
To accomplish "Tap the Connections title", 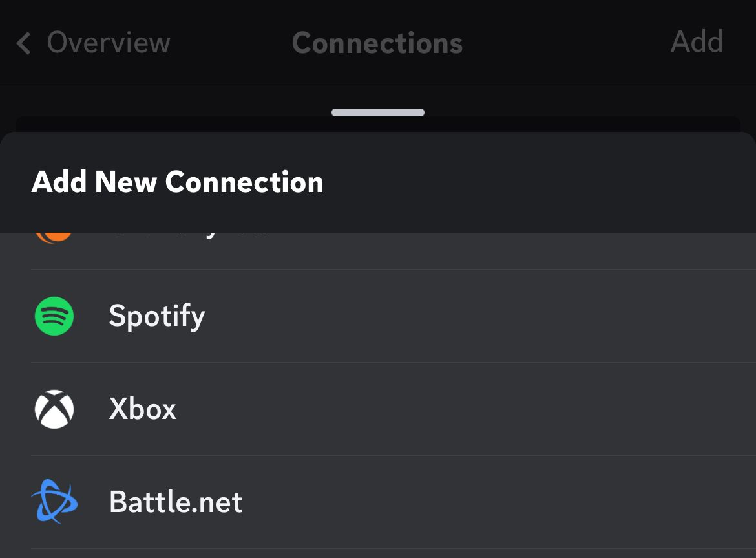I will pos(377,42).
